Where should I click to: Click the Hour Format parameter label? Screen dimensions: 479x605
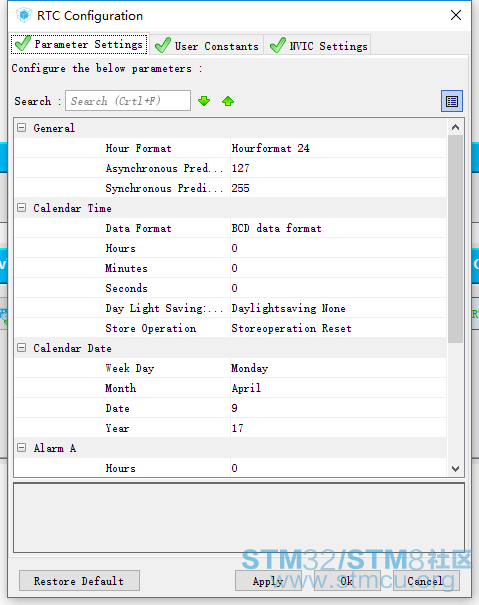click(139, 148)
